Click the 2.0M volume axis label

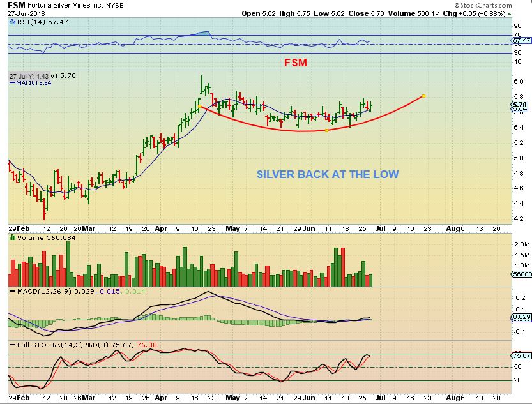pyautogui.click(x=522, y=244)
